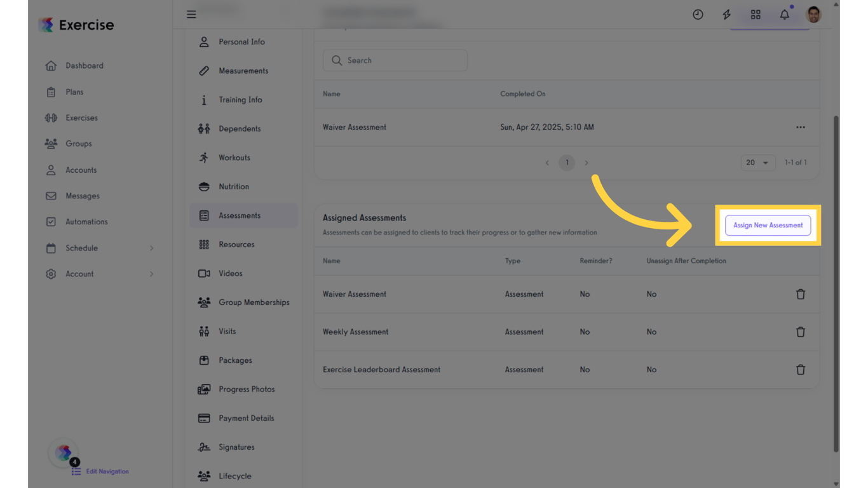The image size is (868, 488).
Task: Open the Groups page
Action: click(79, 144)
